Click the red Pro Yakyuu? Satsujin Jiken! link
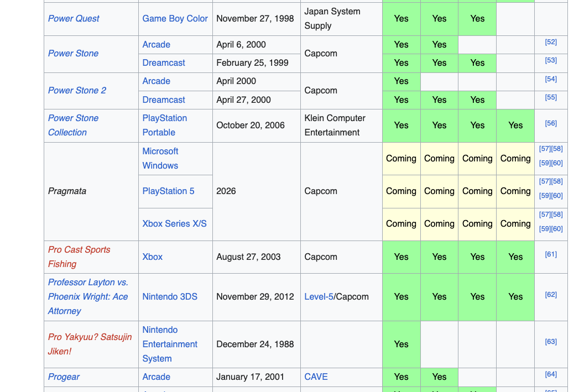 tap(90, 344)
